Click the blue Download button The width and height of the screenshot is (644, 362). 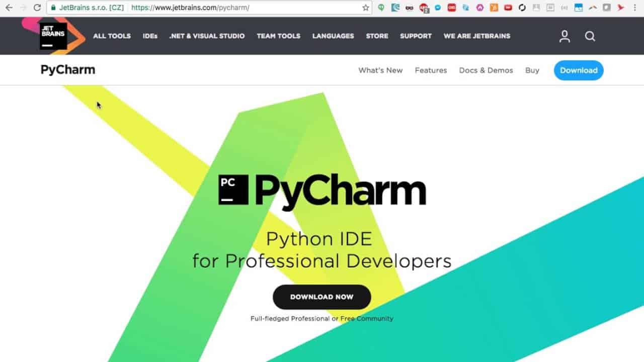coord(579,70)
